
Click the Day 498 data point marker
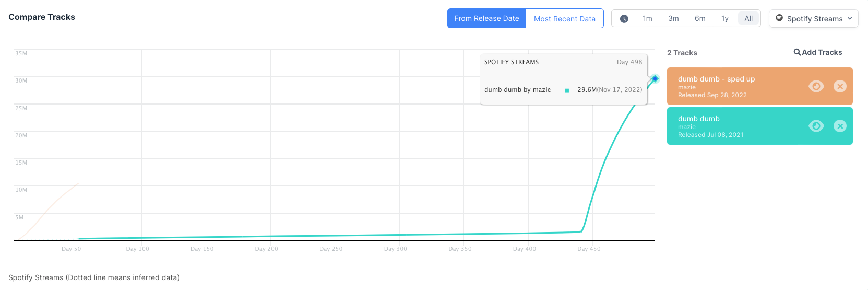(655, 79)
